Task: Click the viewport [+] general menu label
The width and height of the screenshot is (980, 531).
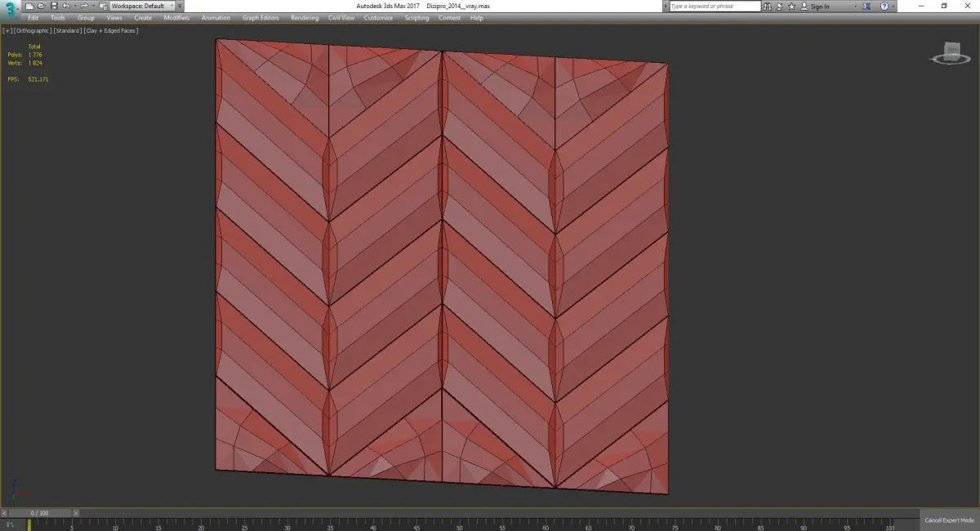Action: (7, 30)
